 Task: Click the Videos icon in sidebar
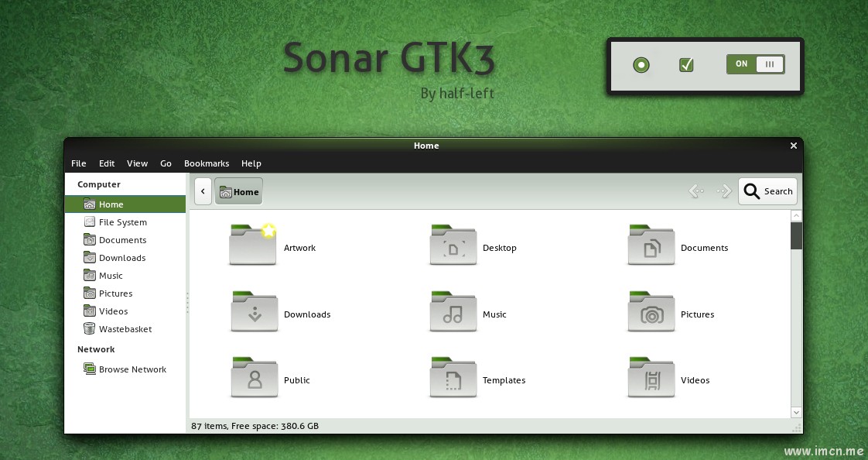tap(89, 311)
